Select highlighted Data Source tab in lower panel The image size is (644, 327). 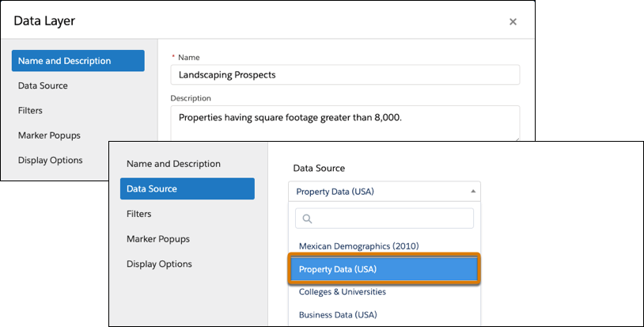coord(188,188)
